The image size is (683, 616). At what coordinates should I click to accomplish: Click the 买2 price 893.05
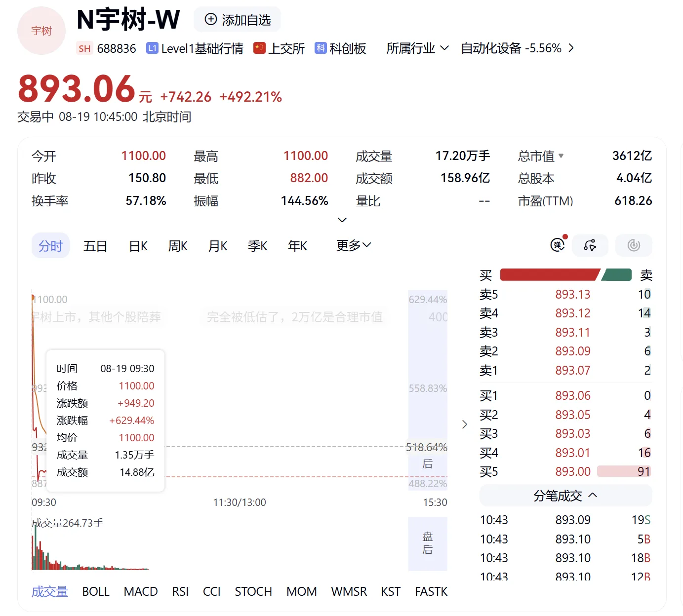pos(572,415)
